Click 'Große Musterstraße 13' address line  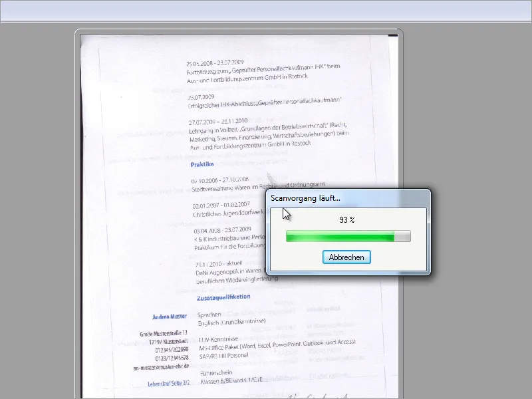(164, 333)
